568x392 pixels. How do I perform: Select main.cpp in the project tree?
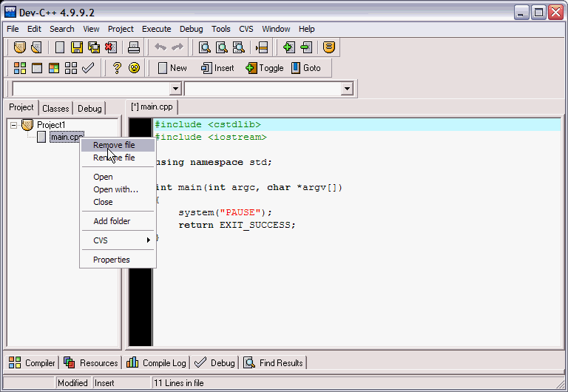point(66,137)
